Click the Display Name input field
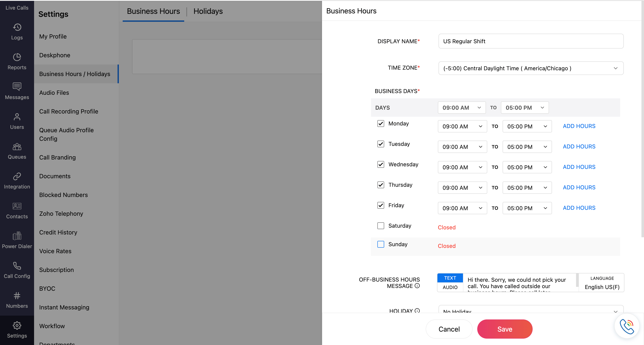The height and width of the screenshot is (345, 644). coord(530,41)
